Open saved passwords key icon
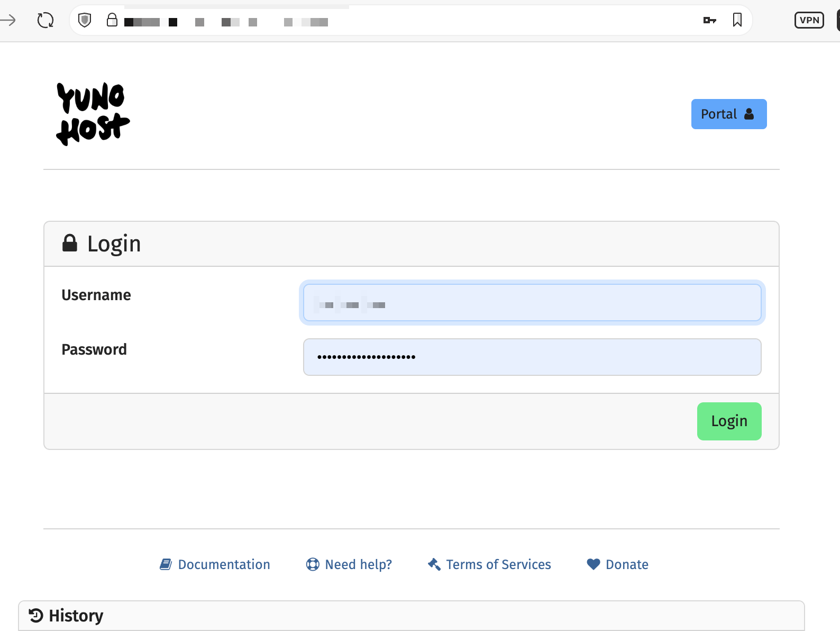The image size is (840, 631). [710, 20]
